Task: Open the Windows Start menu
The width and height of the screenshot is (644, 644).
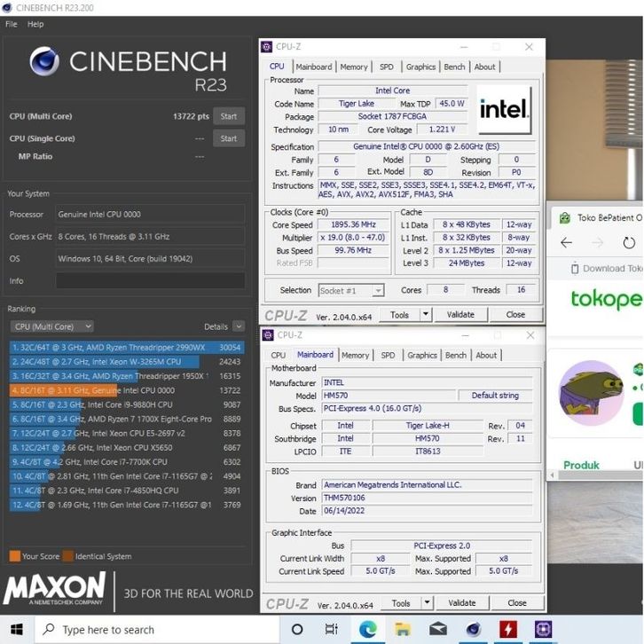Action: (17, 629)
